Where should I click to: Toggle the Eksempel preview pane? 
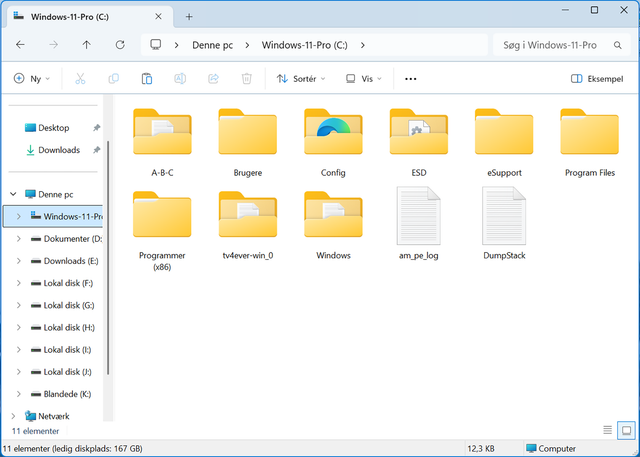click(597, 79)
